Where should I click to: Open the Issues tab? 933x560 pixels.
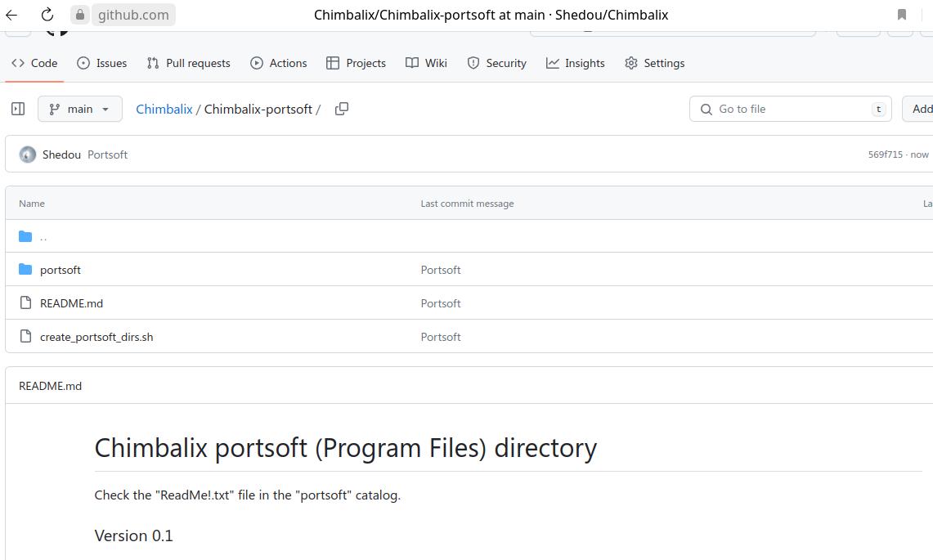[102, 63]
